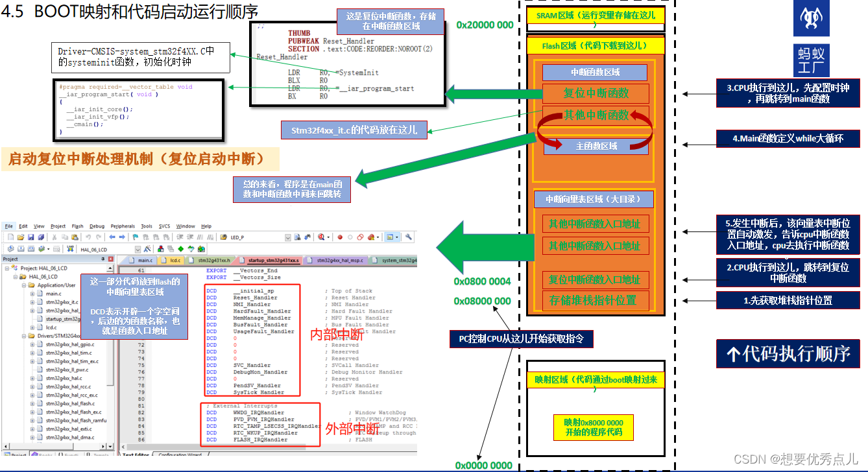Image resolution: width=868 pixels, height=472 pixels.
Task: Open the LED_P search combo dropdown arrow
Action: (x=288, y=237)
